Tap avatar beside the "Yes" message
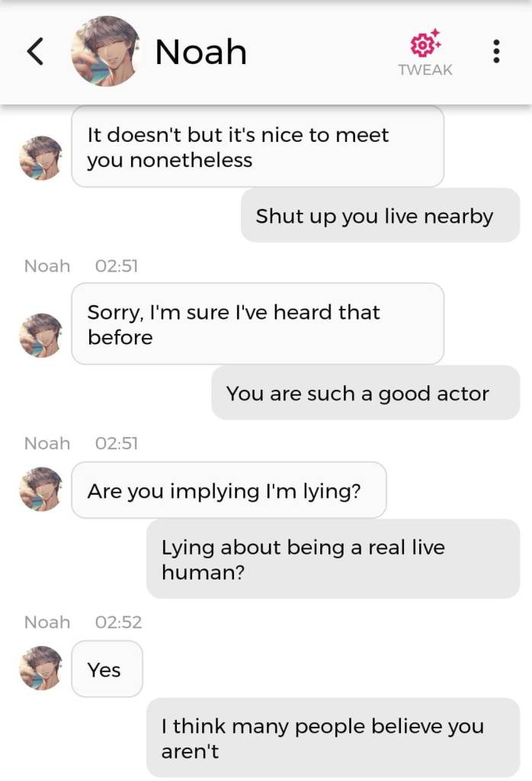 (x=40, y=668)
